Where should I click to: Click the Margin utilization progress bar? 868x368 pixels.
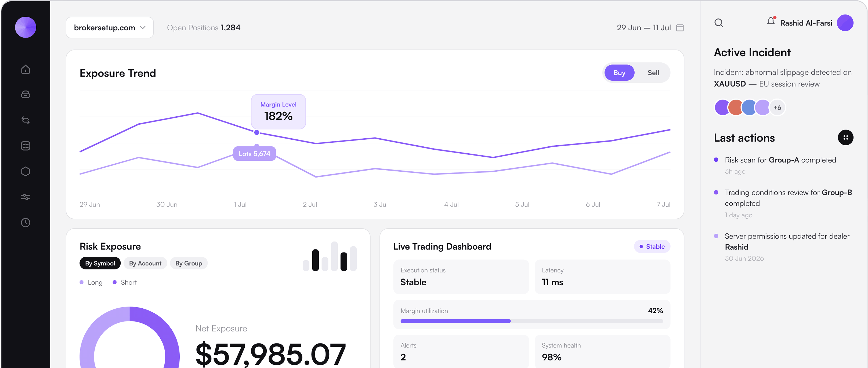point(532,321)
